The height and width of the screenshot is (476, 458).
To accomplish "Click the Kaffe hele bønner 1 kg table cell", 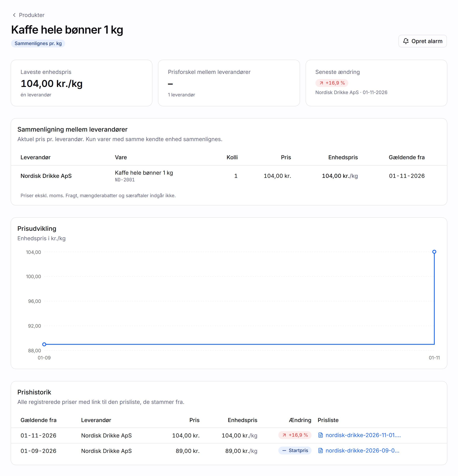I will point(144,173).
